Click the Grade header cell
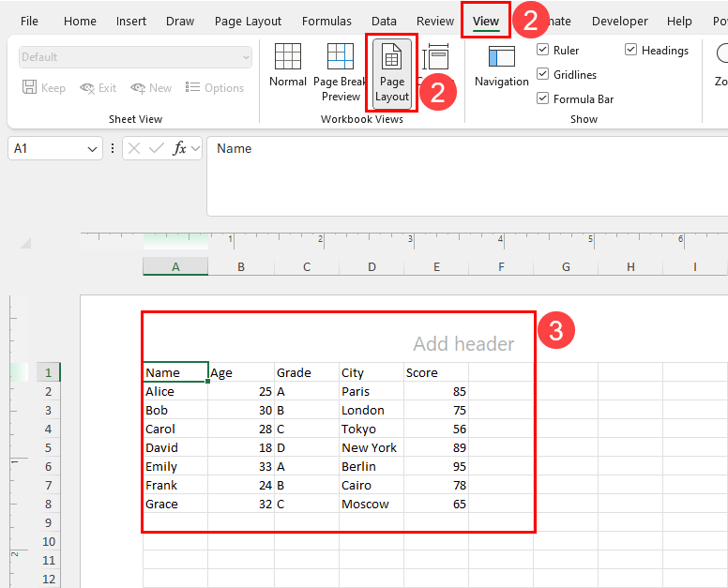Viewport: 728px width, 588px height. pyautogui.click(x=307, y=372)
